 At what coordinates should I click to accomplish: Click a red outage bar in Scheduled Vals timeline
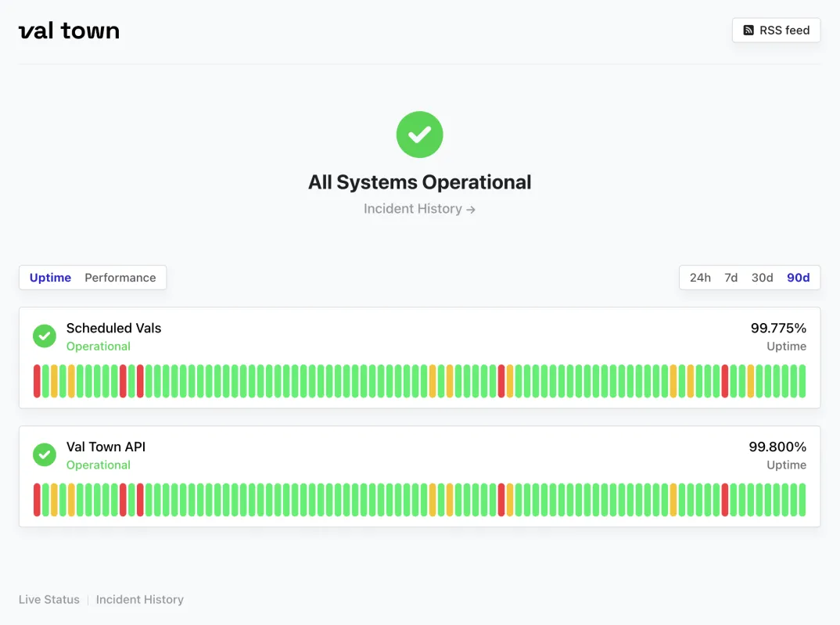pyautogui.click(x=35, y=381)
